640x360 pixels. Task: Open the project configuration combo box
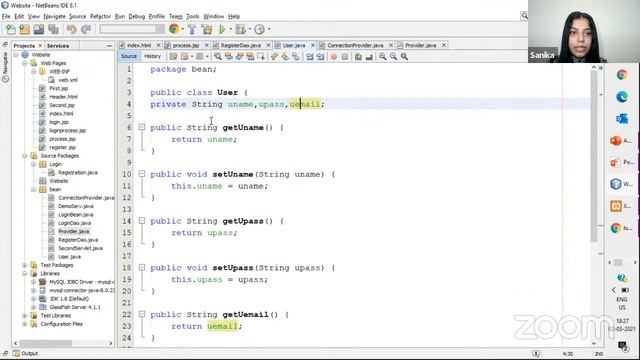coord(132,29)
